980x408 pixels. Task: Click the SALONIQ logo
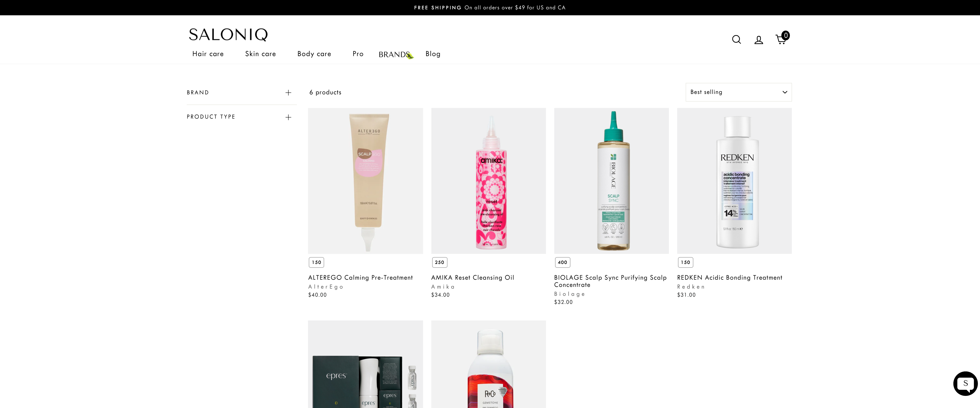228,35
